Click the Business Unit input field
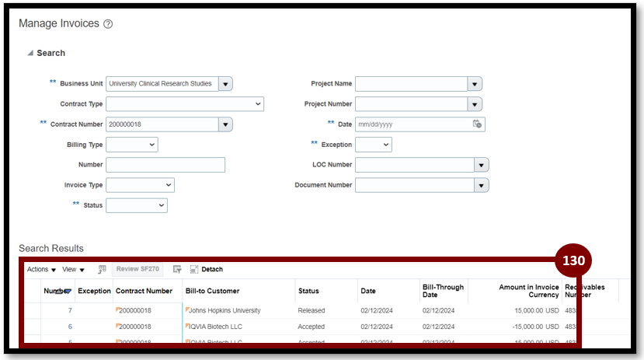This screenshot has height=360, width=644. [162, 84]
